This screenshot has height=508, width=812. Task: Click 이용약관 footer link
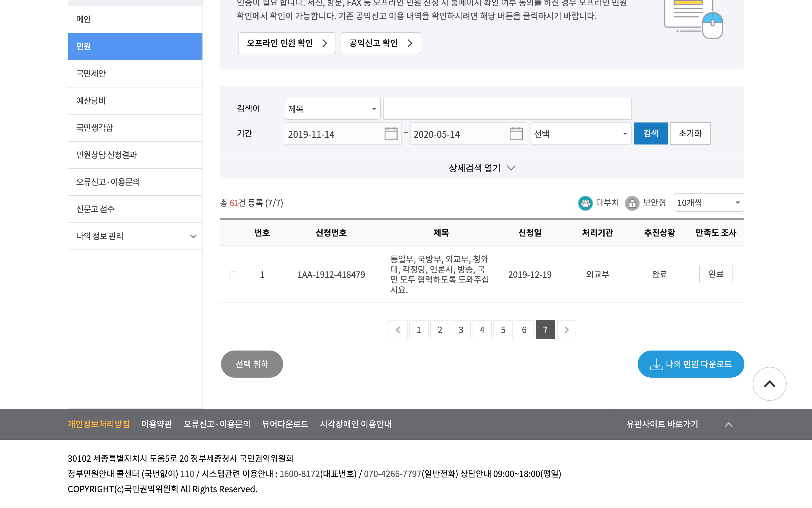tap(156, 424)
